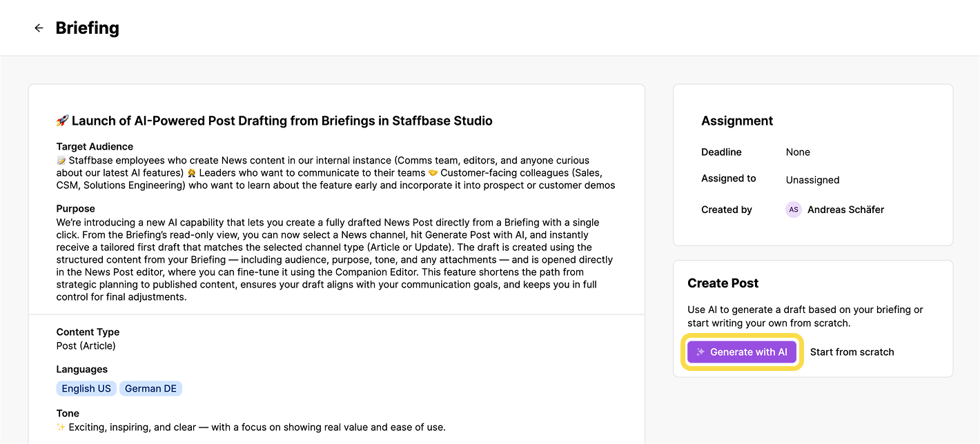Choose Start from scratch
The width and height of the screenshot is (980, 444).
point(852,352)
